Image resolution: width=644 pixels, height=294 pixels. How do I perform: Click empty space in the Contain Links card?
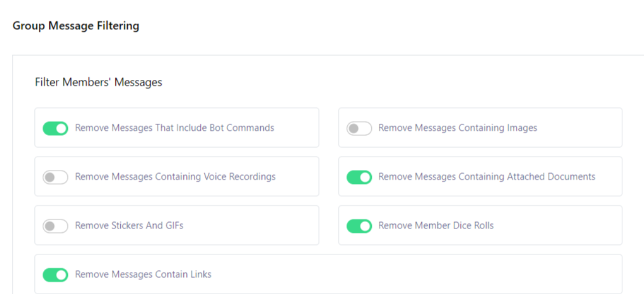[x=418, y=274]
